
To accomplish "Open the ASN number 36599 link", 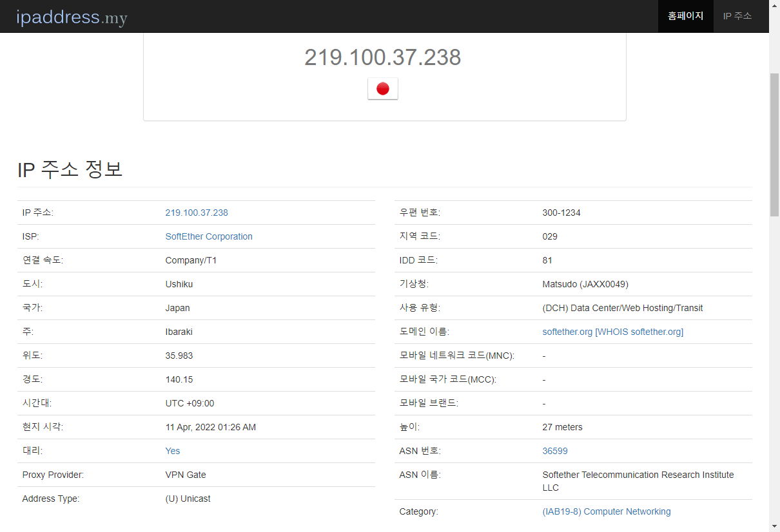I will pos(554,451).
